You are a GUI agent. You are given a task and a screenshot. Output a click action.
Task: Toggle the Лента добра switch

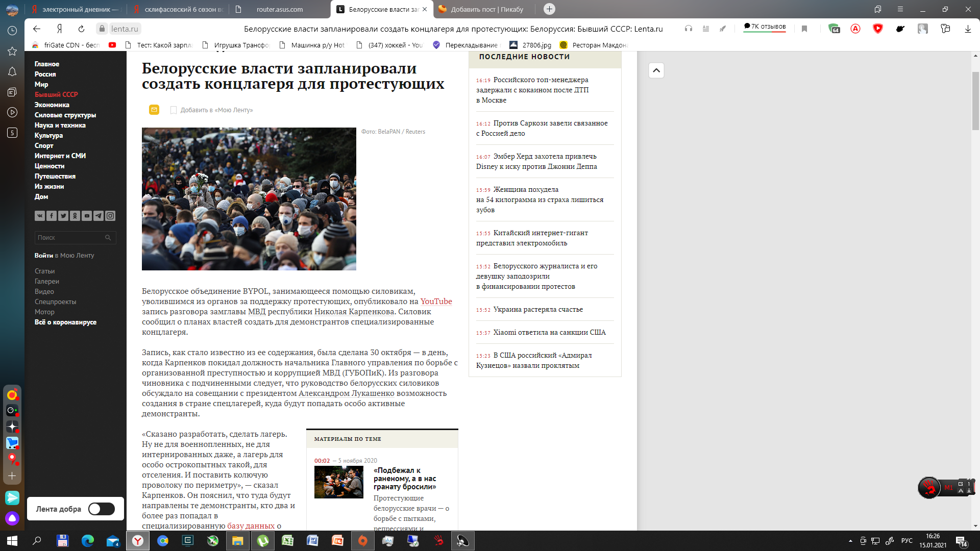[101, 509]
